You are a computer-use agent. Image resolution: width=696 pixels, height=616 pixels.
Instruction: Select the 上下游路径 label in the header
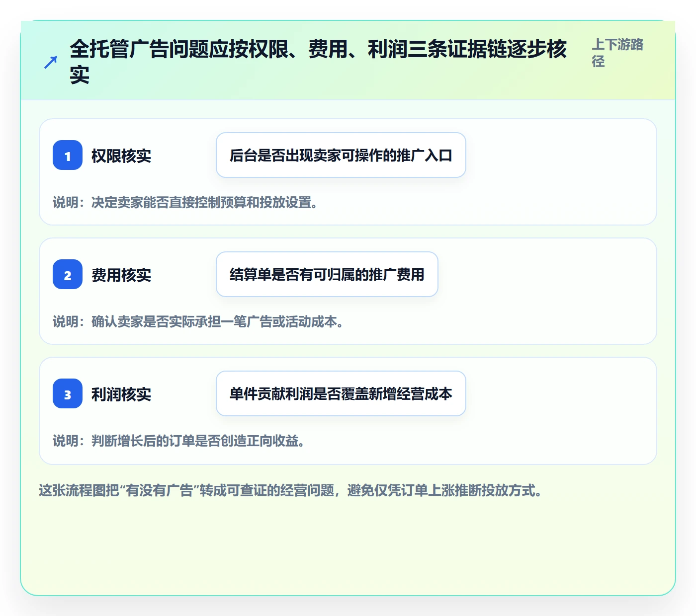coord(617,53)
